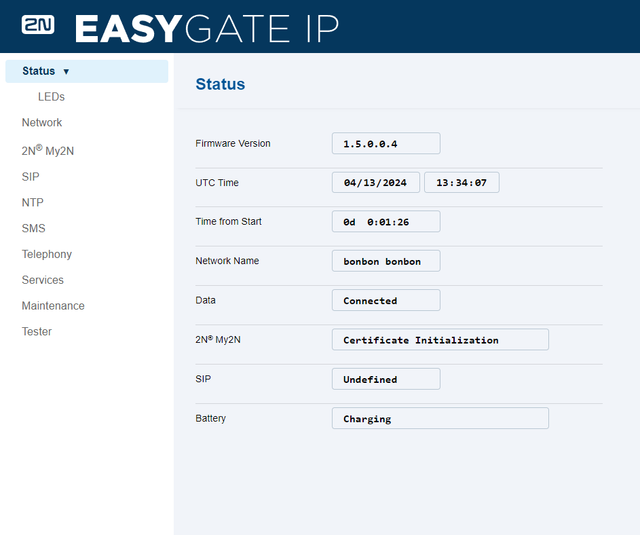Screen dimensions: 640x535
Task: Click the Firmware Version field 1.5.0.0.4
Action: [x=386, y=143]
